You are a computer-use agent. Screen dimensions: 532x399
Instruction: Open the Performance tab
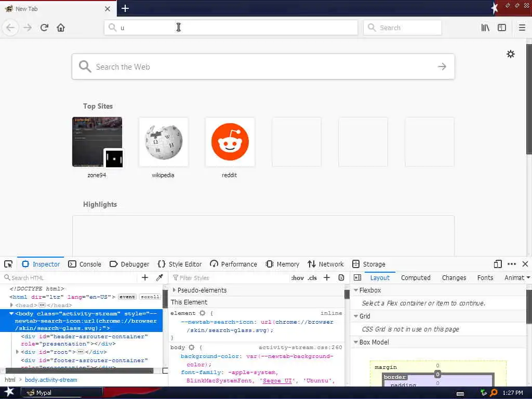pyautogui.click(x=233, y=264)
